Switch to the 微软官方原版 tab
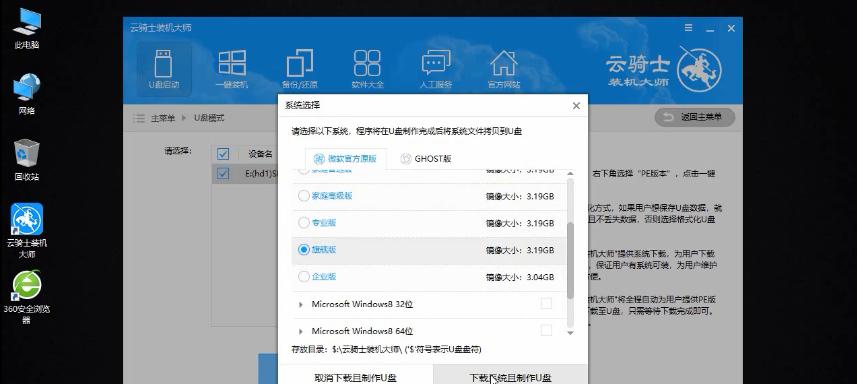 (x=345, y=159)
